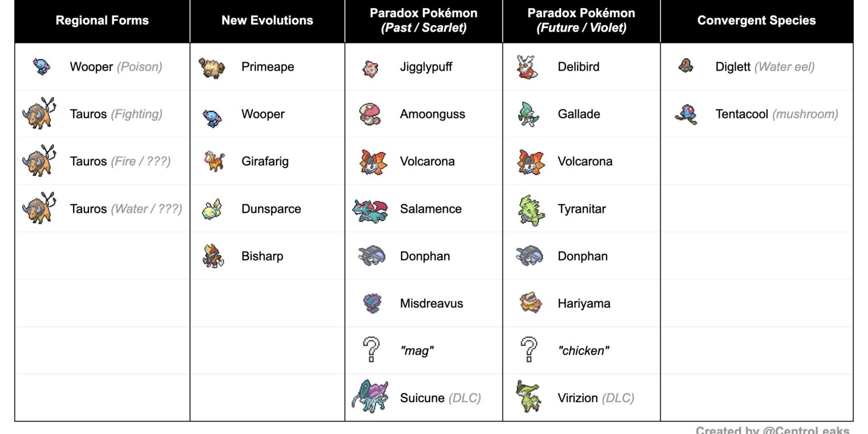Click the Virizion sprite icon
This screenshot has width=868, height=434.
[x=528, y=397]
